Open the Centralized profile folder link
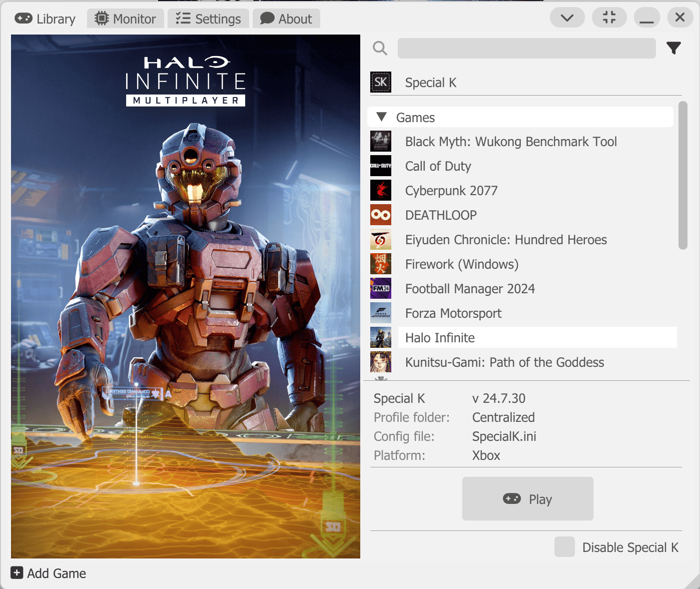The image size is (700, 589). (x=503, y=417)
